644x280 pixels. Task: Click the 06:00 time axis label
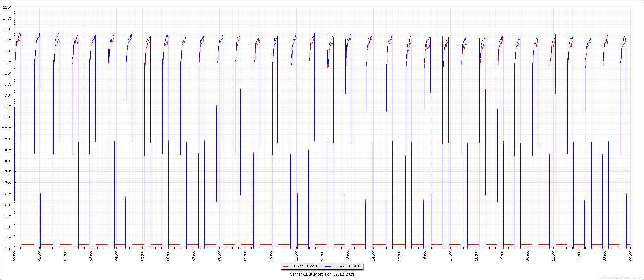[168, 256]
